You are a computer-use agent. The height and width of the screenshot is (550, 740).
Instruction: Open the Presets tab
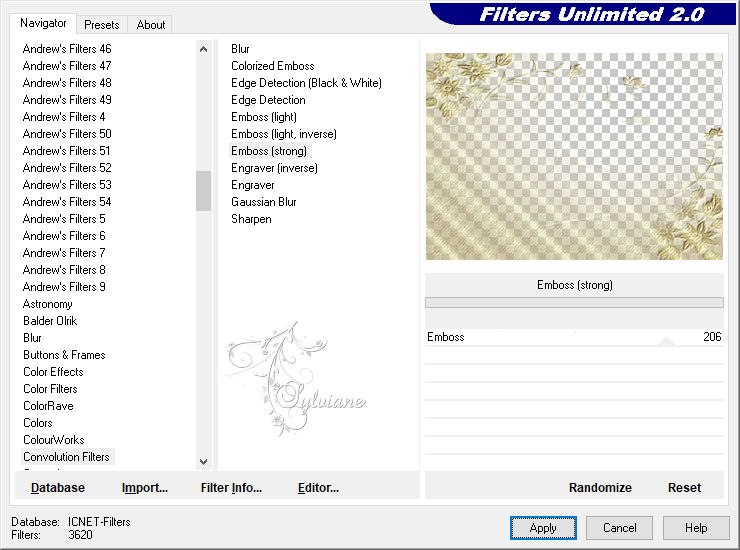(x=101, y=25)
